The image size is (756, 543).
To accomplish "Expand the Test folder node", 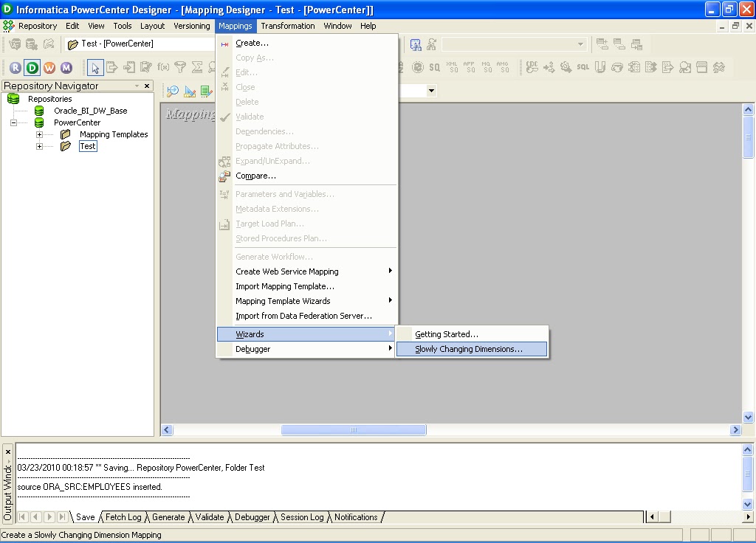I will pyautogui.click(x=40, y=147).
